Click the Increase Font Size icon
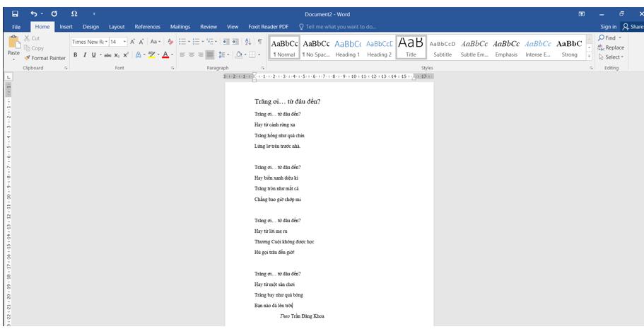Screen dimensions: 644x334 tap(134, 42)
